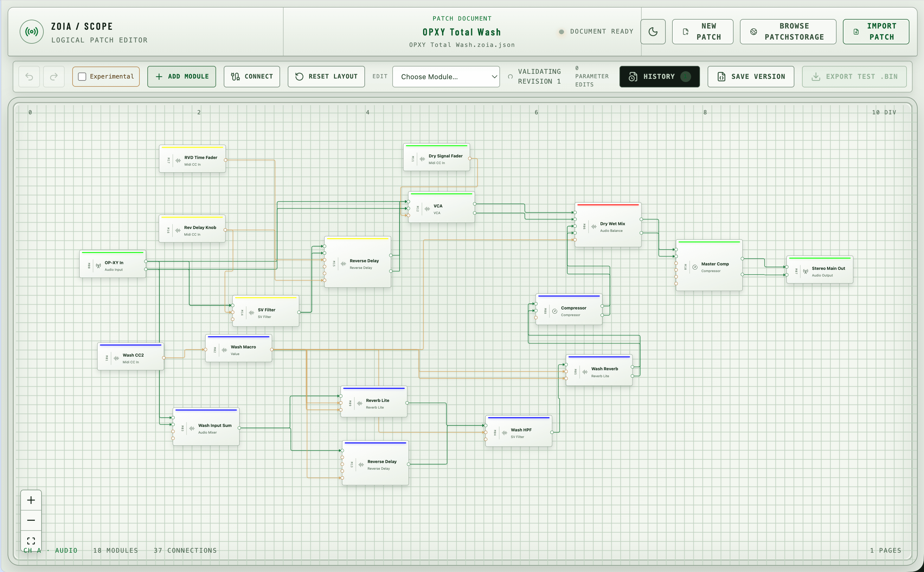
Task: Toggle the History indicator dot
Action: pos(685,76)
